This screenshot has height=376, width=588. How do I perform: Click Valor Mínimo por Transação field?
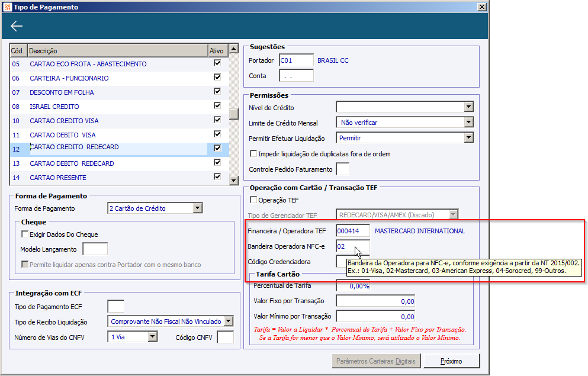(375, 316)
